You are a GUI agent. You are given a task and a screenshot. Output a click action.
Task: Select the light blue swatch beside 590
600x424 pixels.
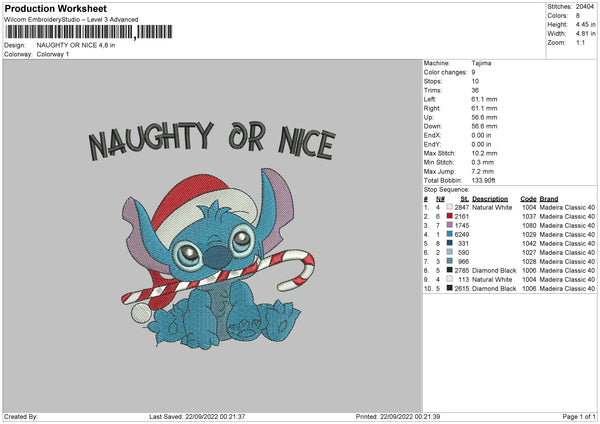click(x=449, y=252)
